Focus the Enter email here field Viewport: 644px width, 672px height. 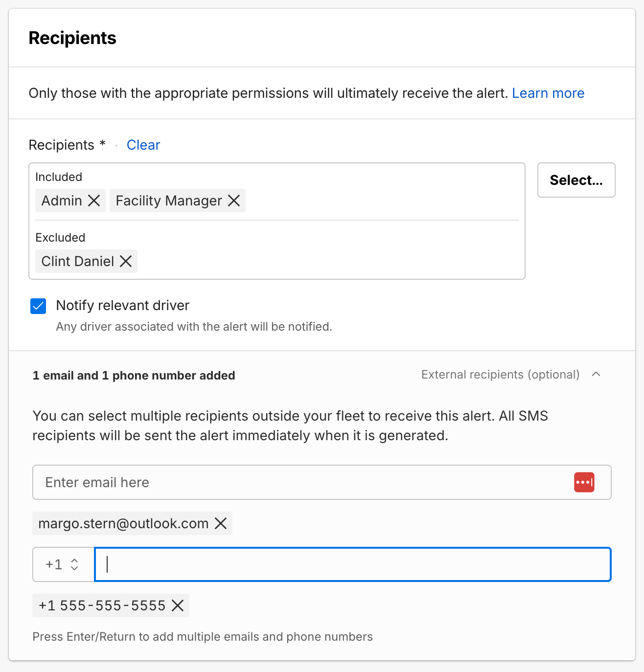coord(303,482)
